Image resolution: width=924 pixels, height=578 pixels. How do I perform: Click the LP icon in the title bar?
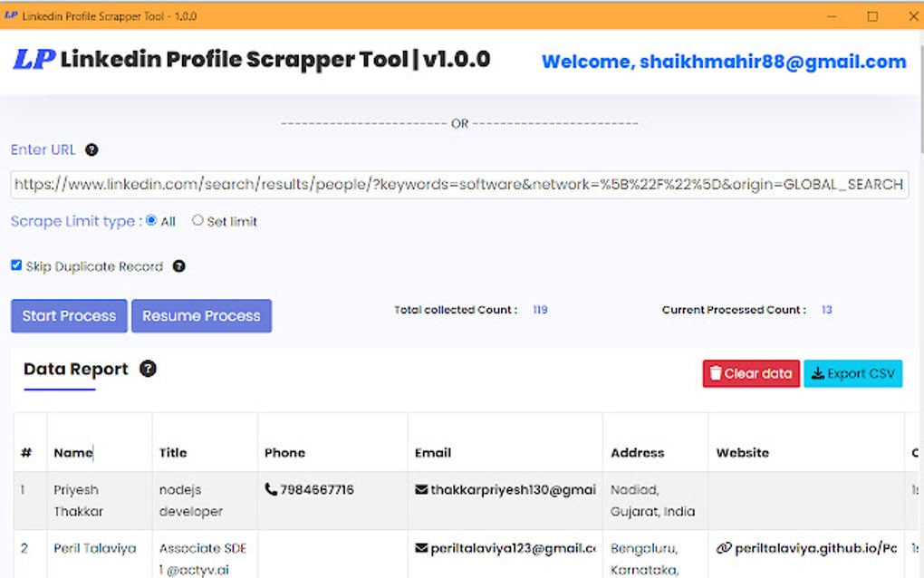pyautogui.click(x=10, y=15)
